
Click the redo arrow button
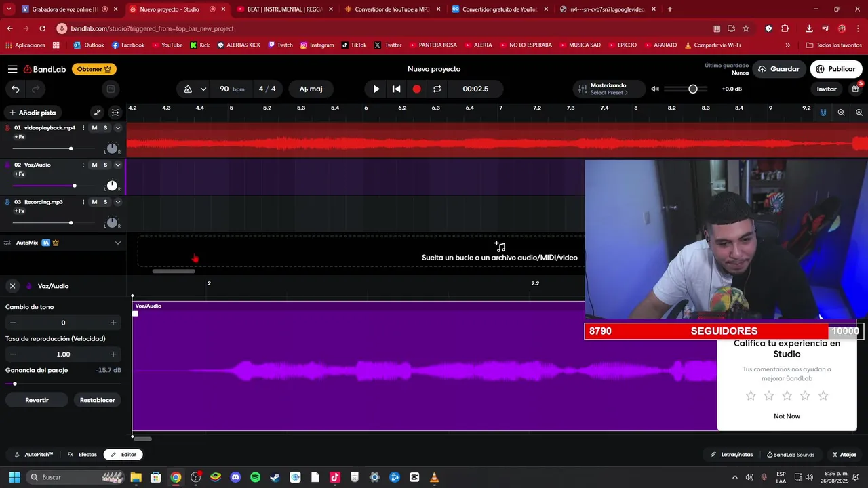(36, 89)
